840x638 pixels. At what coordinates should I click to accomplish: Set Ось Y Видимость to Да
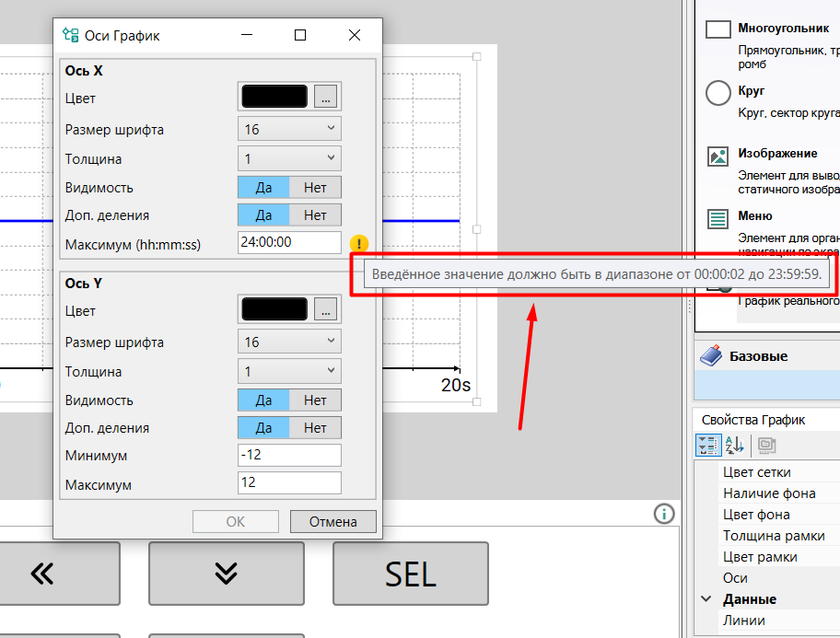(x=263, y=400)
